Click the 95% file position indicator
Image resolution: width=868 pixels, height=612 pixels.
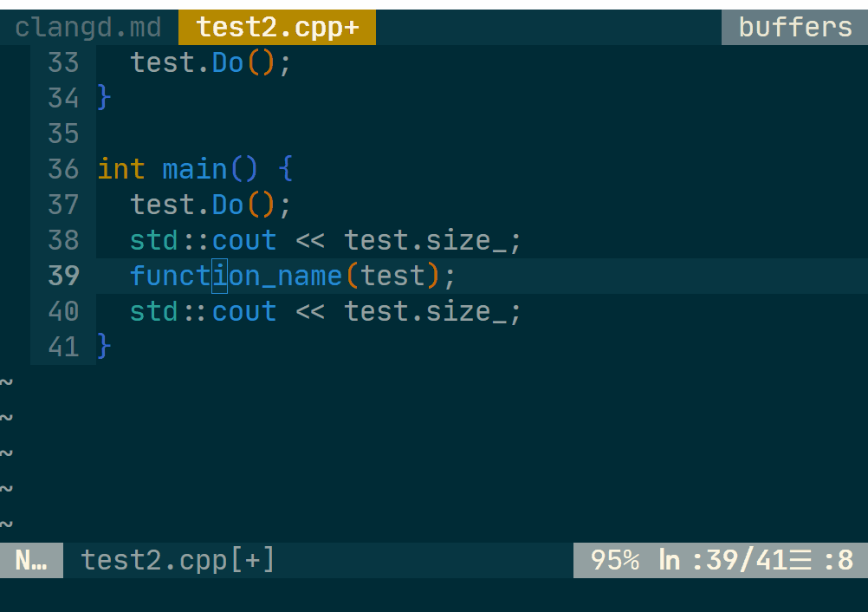(615, 561)
